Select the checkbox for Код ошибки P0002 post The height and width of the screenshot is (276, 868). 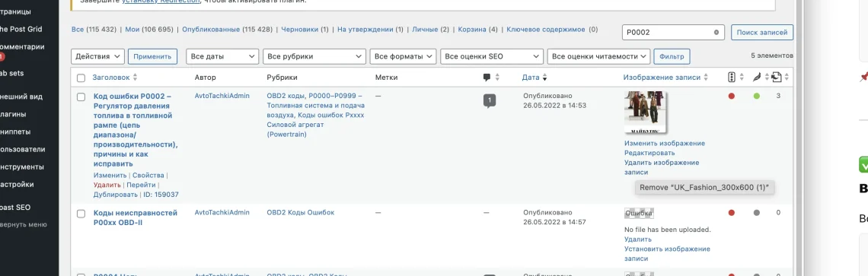tap(81, 97)
